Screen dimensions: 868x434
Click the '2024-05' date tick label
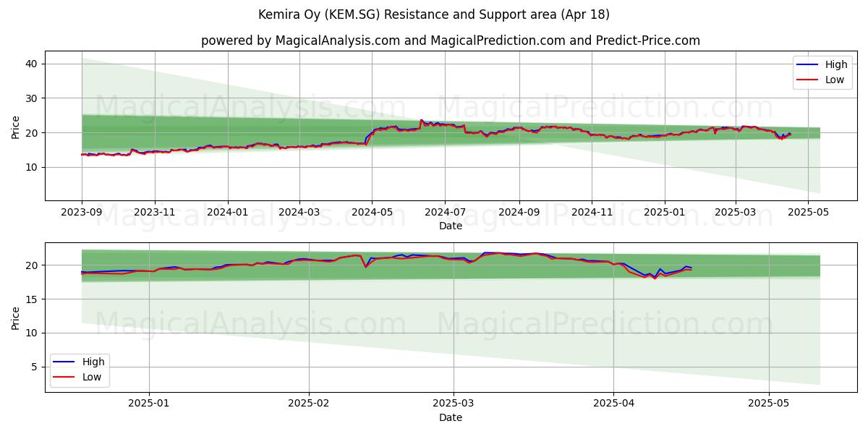(373, 213)
